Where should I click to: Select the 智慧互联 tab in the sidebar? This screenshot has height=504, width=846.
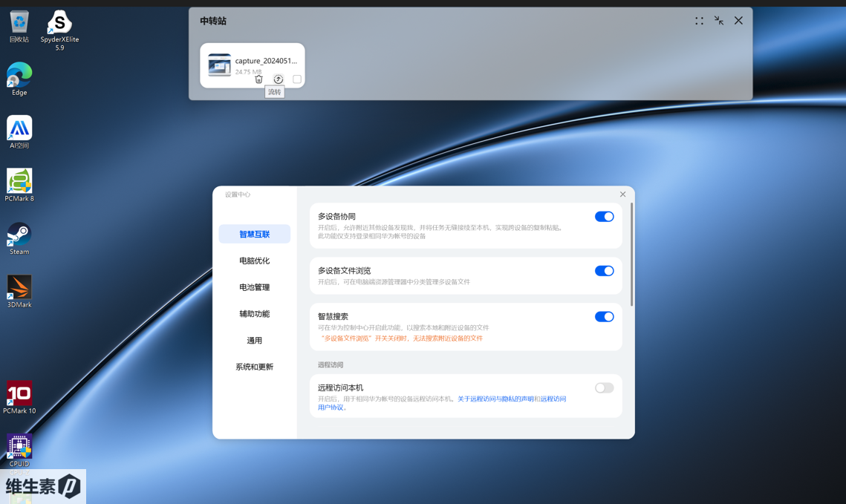(x=254, y=235)
